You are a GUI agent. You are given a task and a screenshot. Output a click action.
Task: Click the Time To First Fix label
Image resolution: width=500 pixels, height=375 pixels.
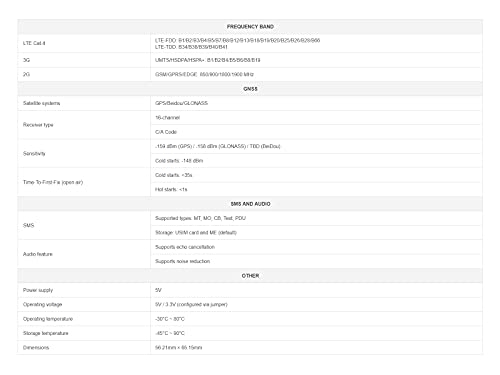[53, 182]
